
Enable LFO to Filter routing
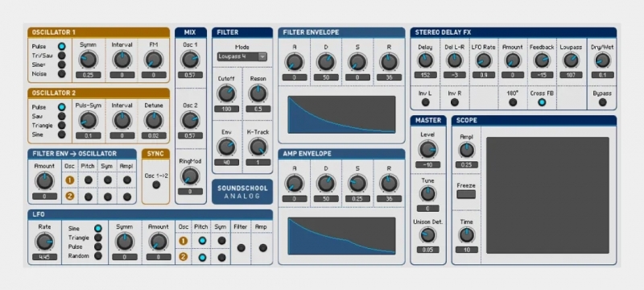pyautogui.click(x=241, y=247)
